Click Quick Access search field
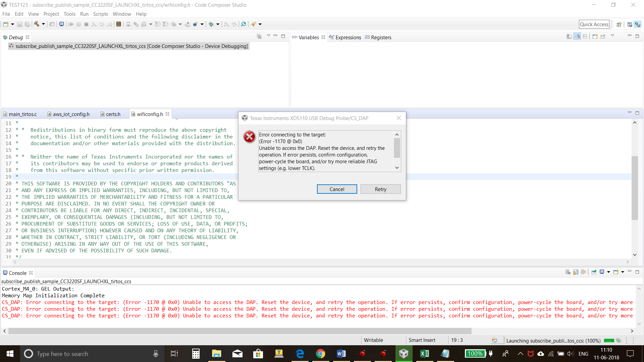Viewport: 644px width, 362px height. tap(594, 24)
